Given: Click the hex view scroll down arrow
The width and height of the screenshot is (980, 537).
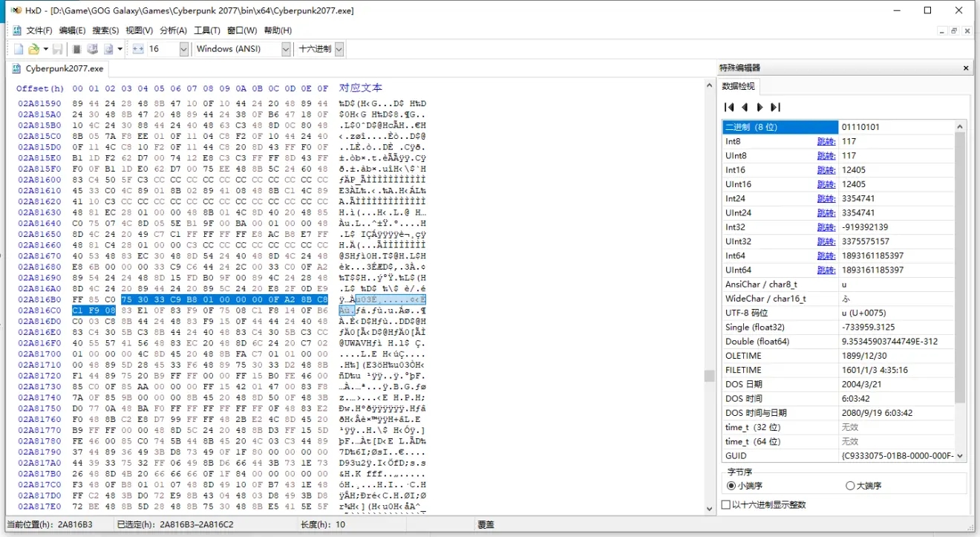Looking at the screenshot, I should (710, 508).
